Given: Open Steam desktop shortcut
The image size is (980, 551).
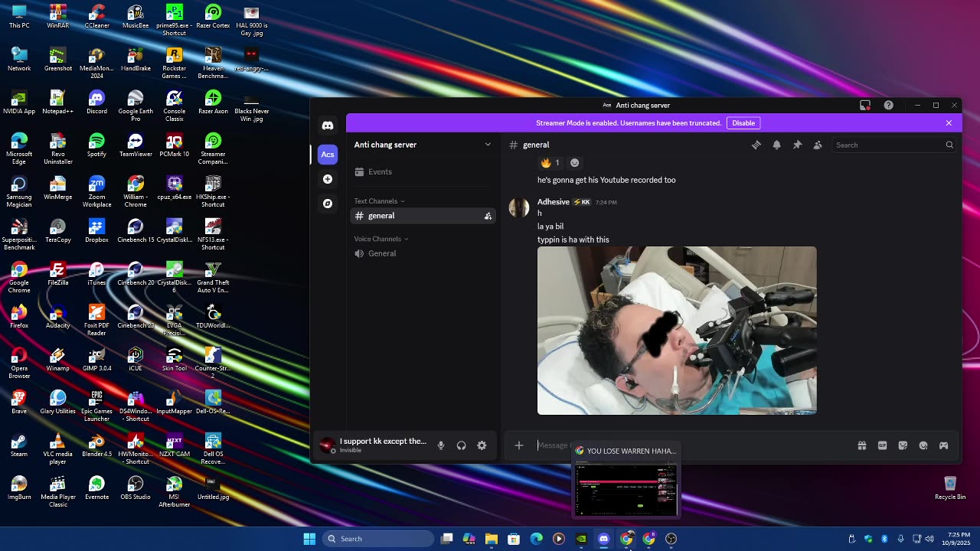Looking at the screenshot, I should [x=19, y=445].
